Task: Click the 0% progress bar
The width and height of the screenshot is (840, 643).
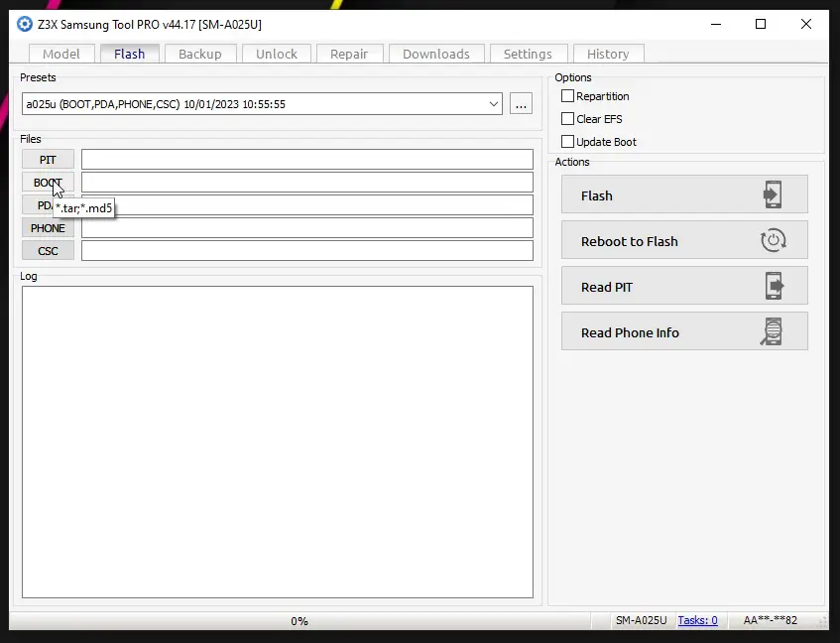Action: pos(300,620)
